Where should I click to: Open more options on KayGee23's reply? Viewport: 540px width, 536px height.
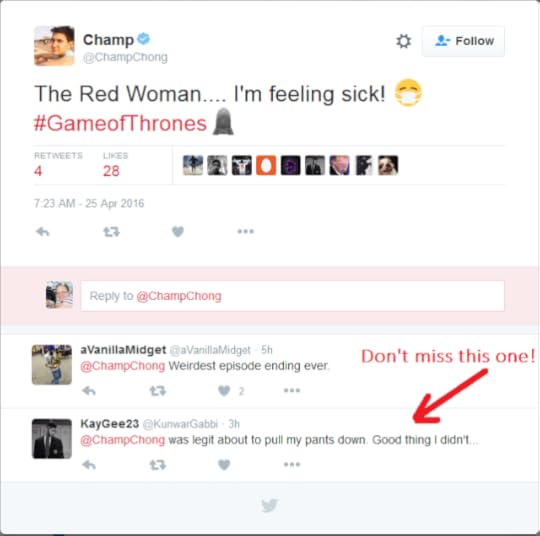coord(292,464)
